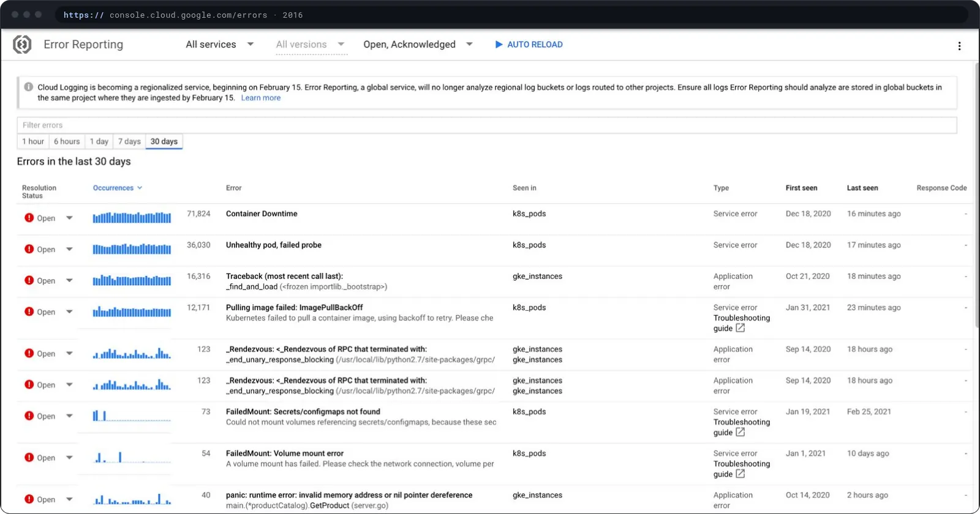This screenshot has width=980, height=514.
Task: Select the 1 day time range tab
Action: (99, 141)
